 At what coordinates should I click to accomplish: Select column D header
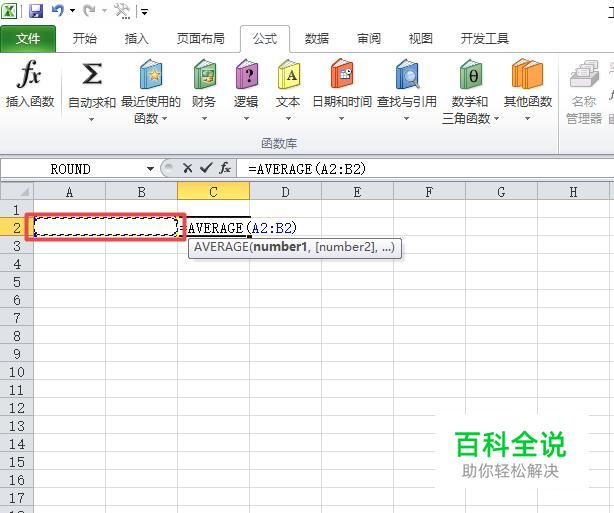coord(285,191)
